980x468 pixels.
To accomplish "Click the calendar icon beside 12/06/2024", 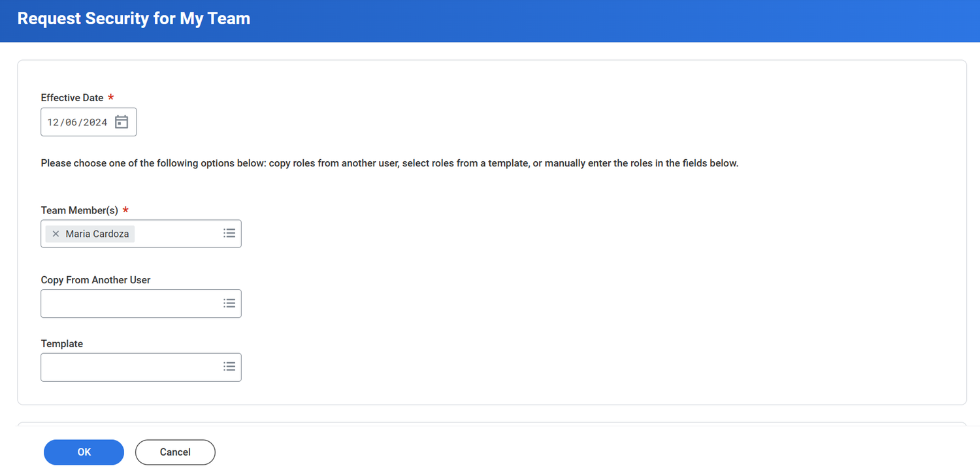I will [122, 121].
